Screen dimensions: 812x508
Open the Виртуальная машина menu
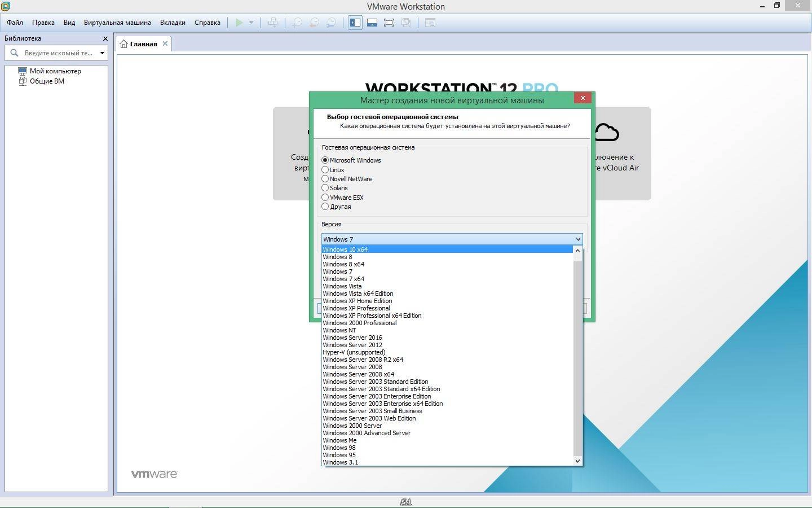[x=117, y=23]
